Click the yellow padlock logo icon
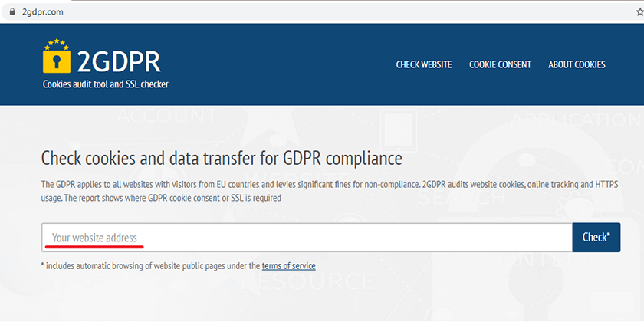This screenshot has height=322, width=644. tap(57, 61)
